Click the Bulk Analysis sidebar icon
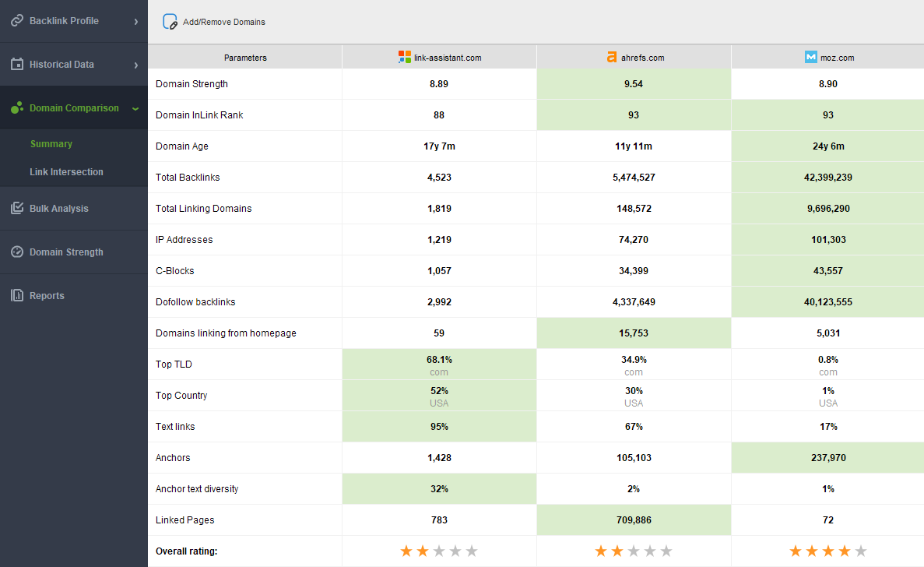924x567 pixels. 17,209
